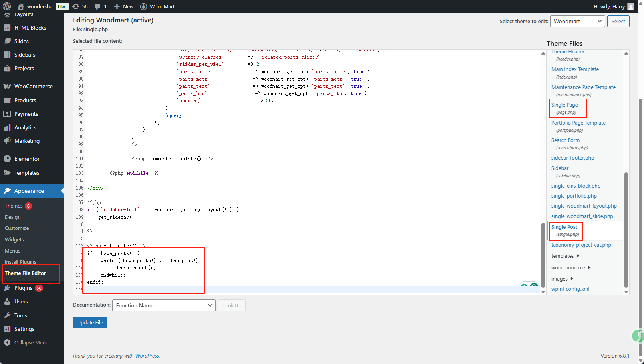This screenshot has width=644, height=364.
Task: Click the code editor vertical scrollbar
Action: click(x=543, y=255)
